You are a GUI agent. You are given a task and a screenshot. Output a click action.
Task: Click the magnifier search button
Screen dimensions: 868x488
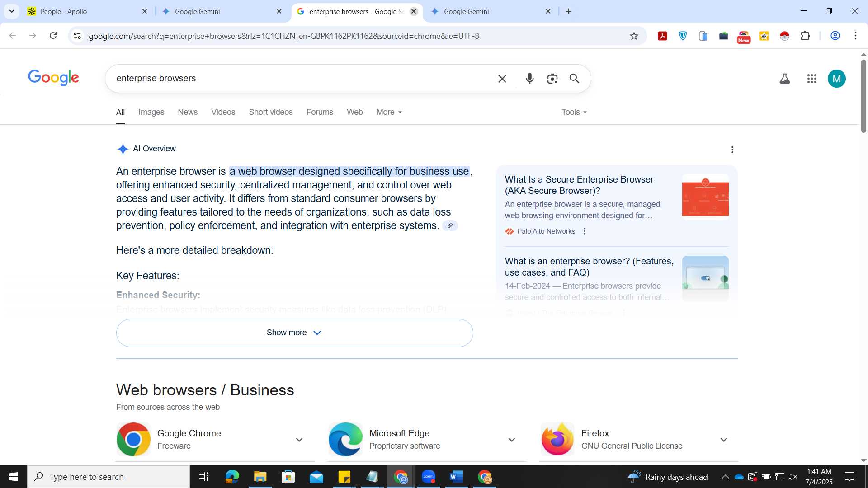pos(574,79)
